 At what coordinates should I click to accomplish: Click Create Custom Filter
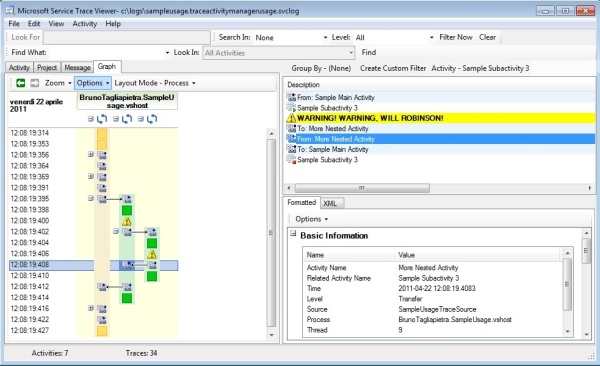point(393,68)
